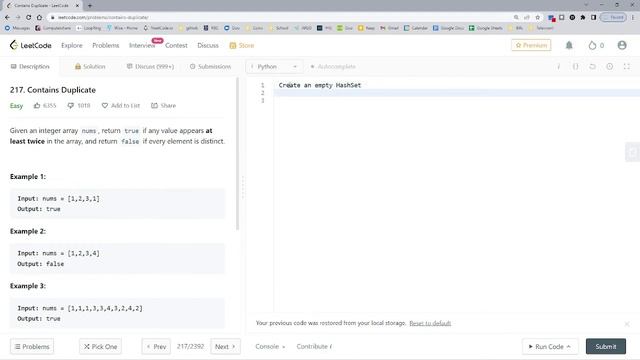Screen dimensions: 640x360
Task: Open the notifications bell
Action: 569,45
